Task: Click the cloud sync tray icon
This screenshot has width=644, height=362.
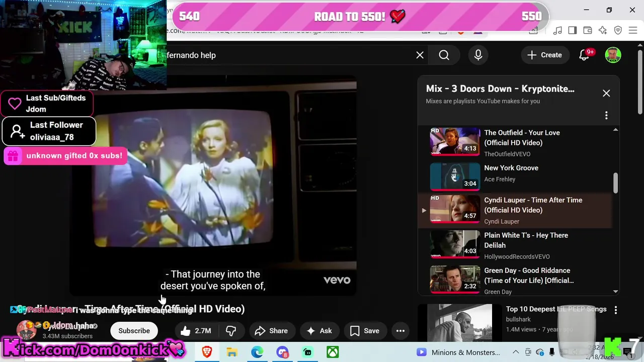Action: (540, 352)
